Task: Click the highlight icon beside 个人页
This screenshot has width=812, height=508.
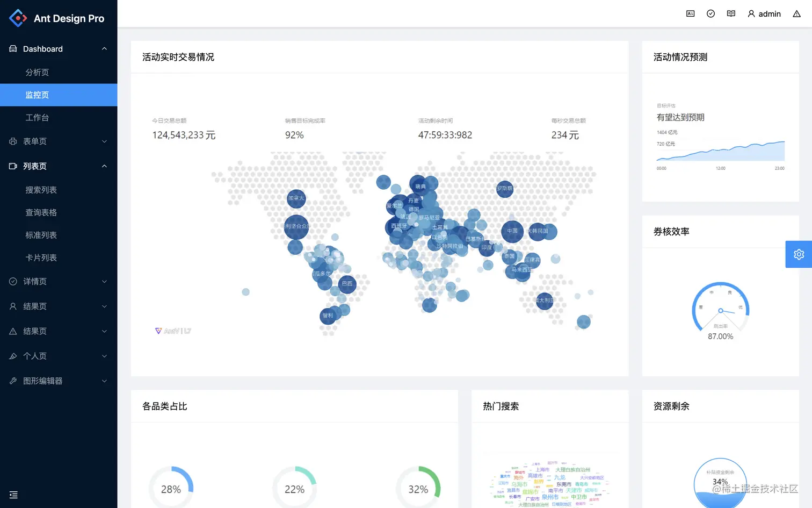Action: [13, 356]
